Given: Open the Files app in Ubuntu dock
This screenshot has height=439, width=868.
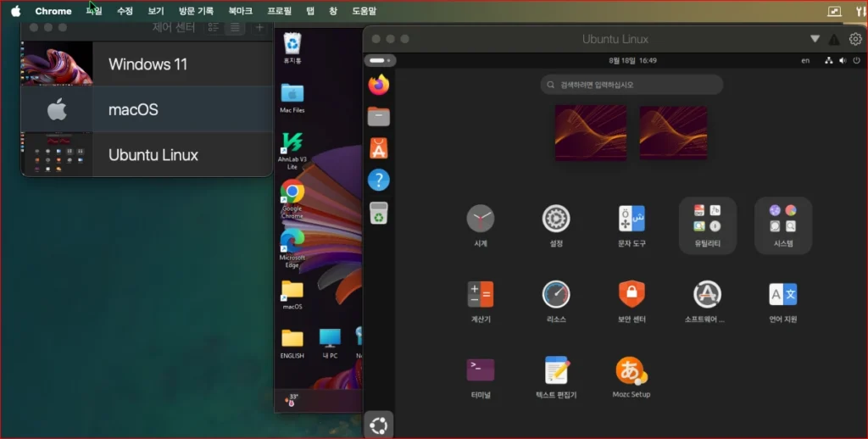Looking at the screenshot, I should coord(379,116).
